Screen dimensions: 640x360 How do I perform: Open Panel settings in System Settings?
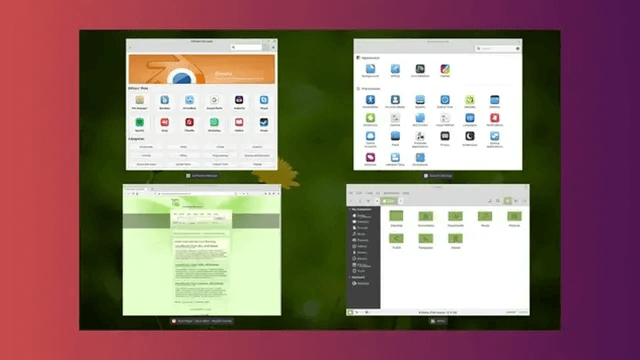[x=395, y=138]
